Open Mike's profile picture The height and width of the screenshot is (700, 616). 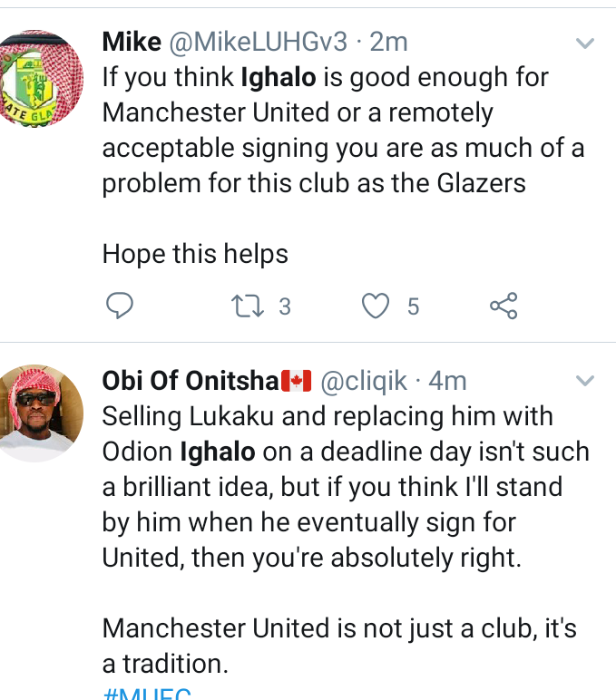(x=39, y=76)
